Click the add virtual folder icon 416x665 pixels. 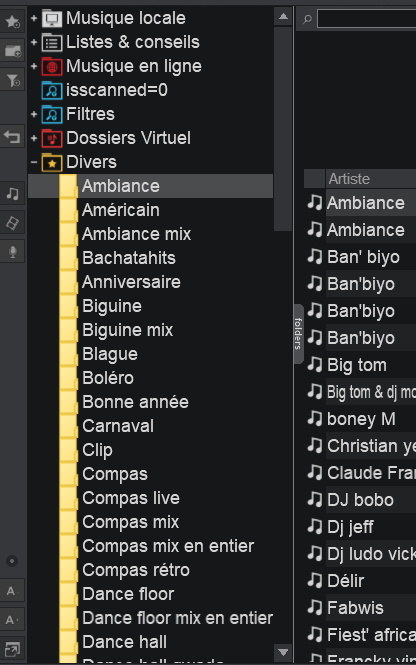point(12,51)
